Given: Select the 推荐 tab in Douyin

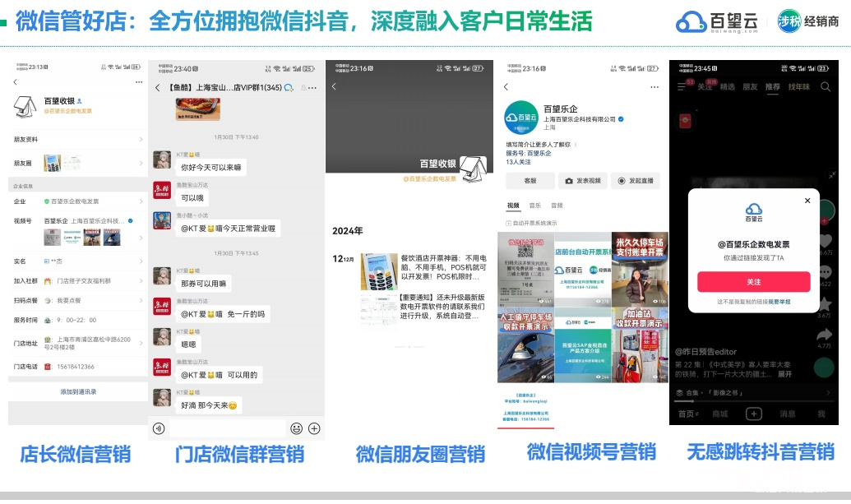Looking at the screenshot, I should [x=772, y=86].
